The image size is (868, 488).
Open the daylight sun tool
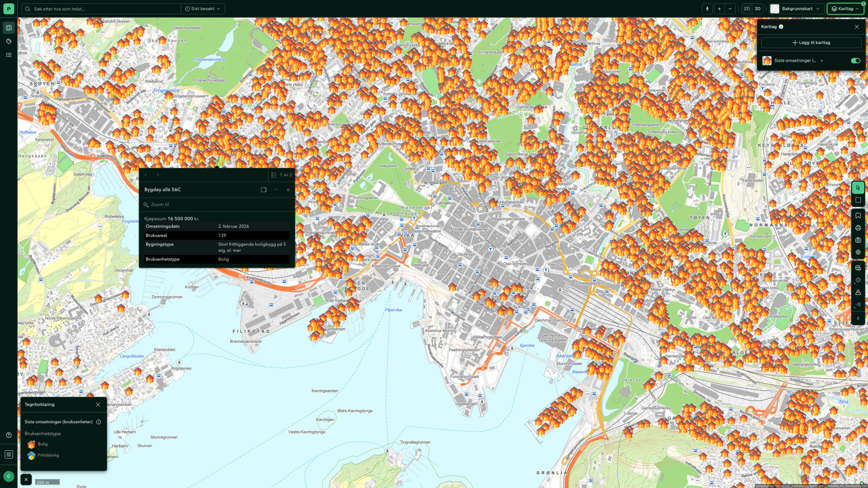[858, 280]
